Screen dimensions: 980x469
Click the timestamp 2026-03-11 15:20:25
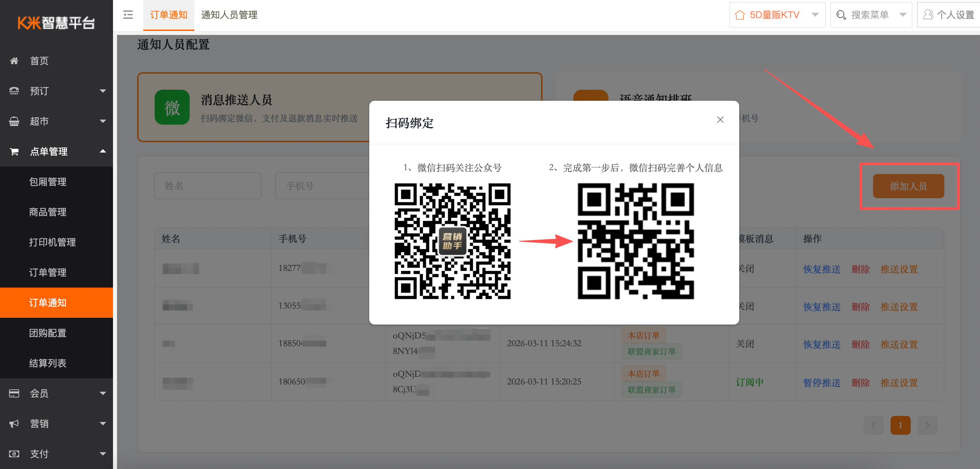[x=544, y=382]
